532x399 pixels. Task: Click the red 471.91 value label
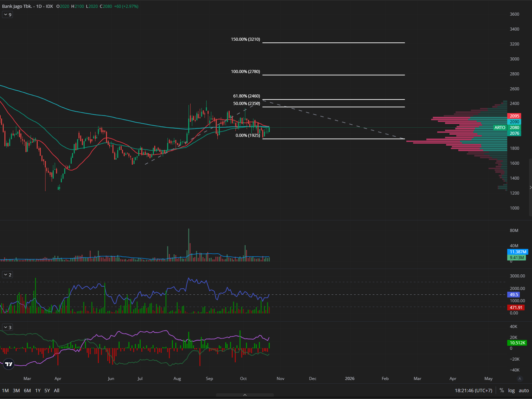click(x=516, y=308)
